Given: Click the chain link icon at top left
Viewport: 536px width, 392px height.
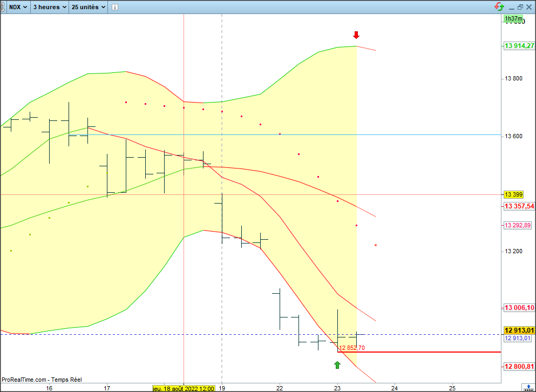Looking at the screenshot, I should click(2, 7).
